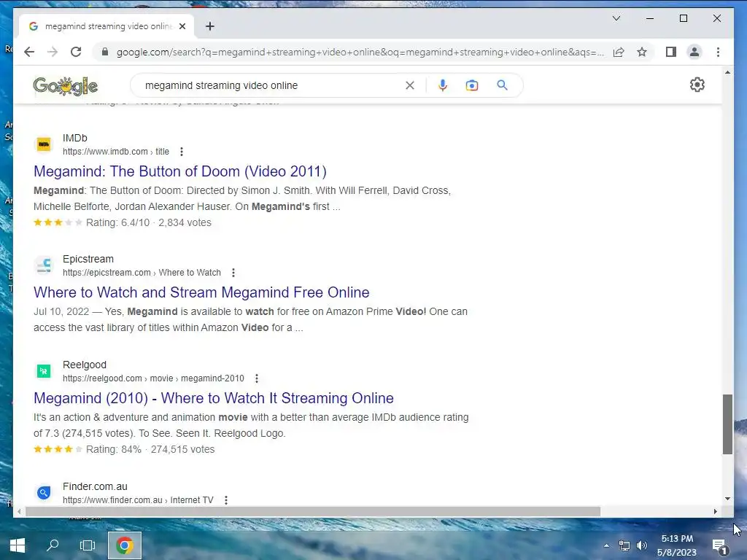Open a new tab with plus button
Screen dimensions: 747x560
(x=209, y=26)
